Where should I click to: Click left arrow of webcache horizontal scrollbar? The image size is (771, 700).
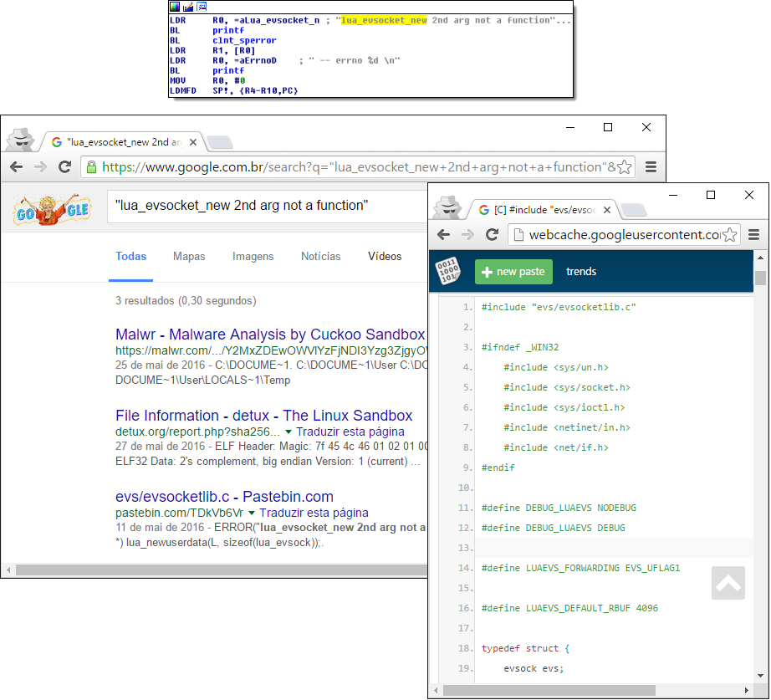click(437, 690)
